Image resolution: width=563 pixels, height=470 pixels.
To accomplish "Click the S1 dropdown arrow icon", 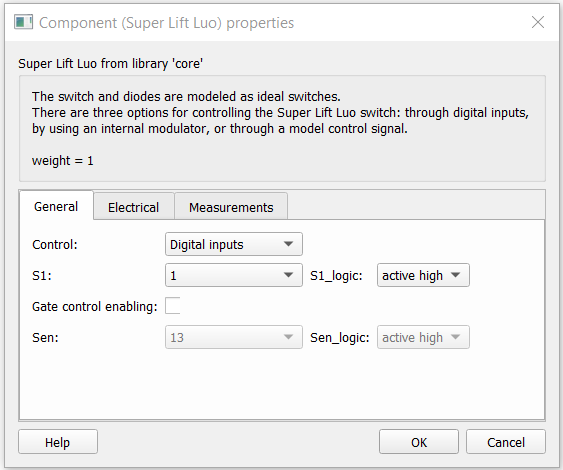I will [288, 275].
